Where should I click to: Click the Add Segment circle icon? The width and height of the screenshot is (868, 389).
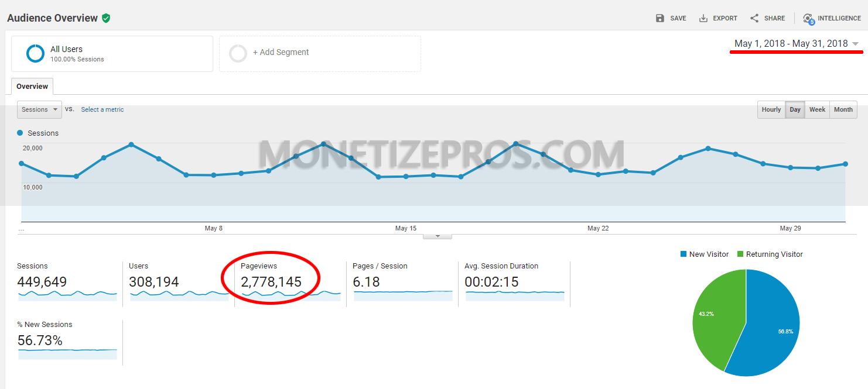pyautogui.click(x=238, y=53)
